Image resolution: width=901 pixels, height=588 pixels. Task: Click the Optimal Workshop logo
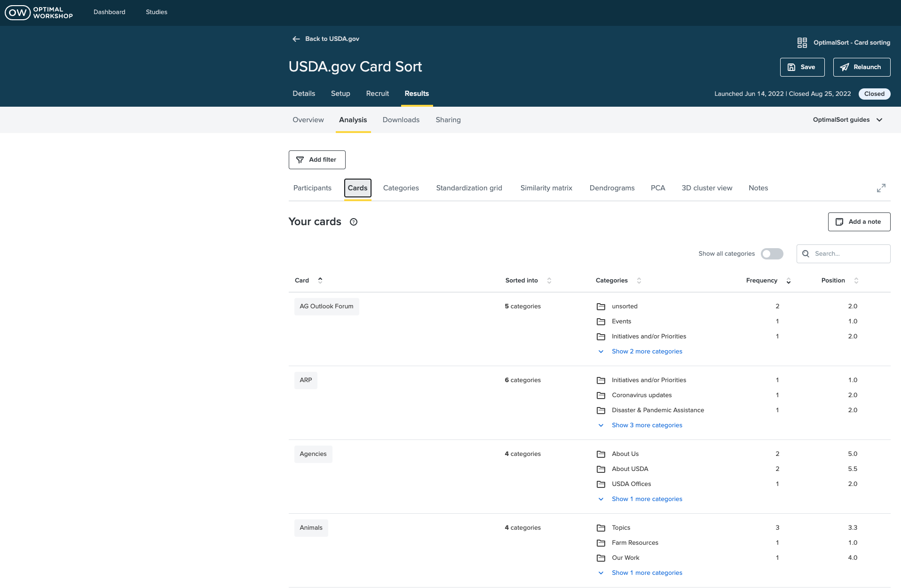coord(39,13)
